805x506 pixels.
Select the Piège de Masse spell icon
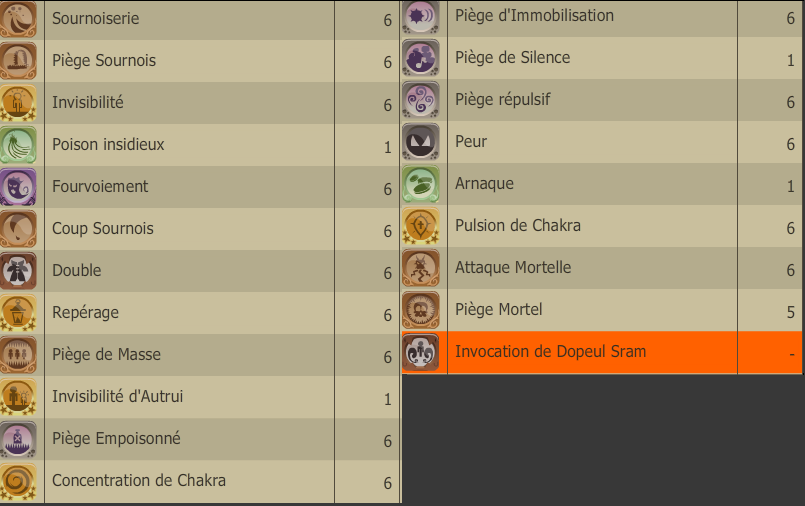point(18,355)
